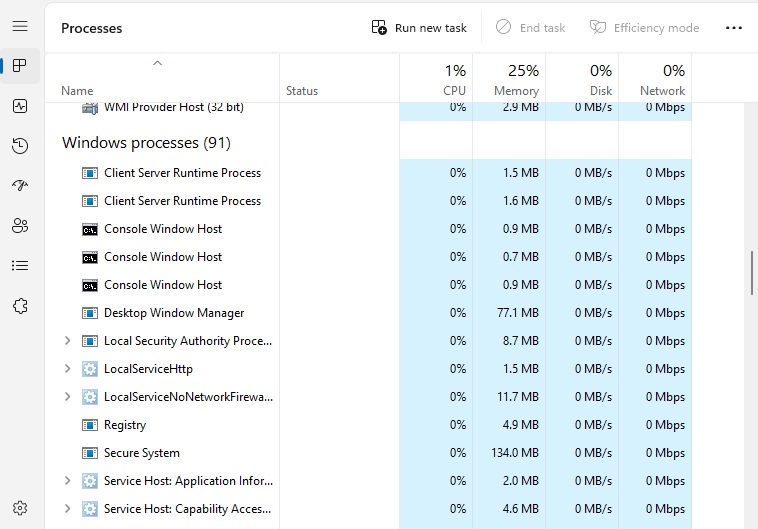
Task: Click the Run new task icon
Action: tap(379, 28)
